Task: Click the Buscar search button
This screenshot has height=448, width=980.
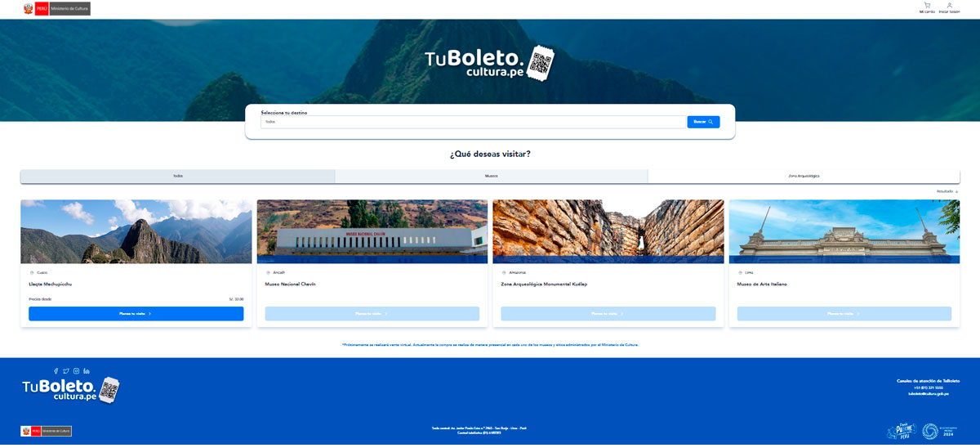Action: (x=703, y=122)
